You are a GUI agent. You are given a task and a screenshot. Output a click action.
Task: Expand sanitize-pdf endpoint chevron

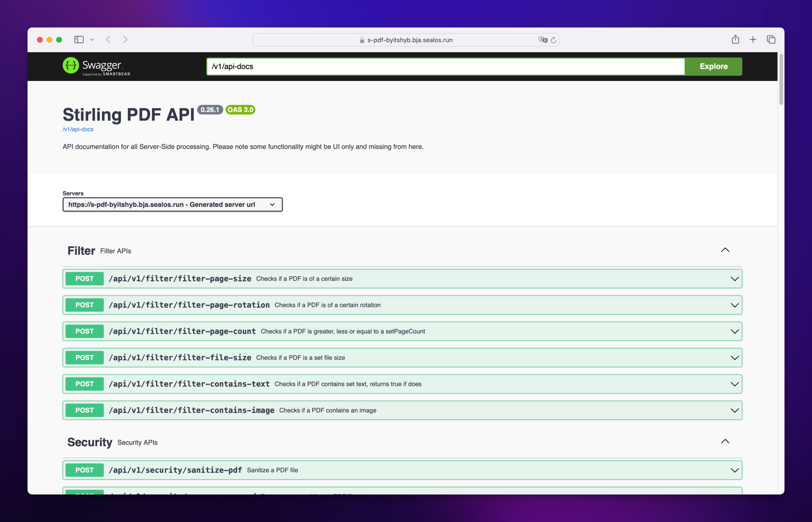[734, 470]
